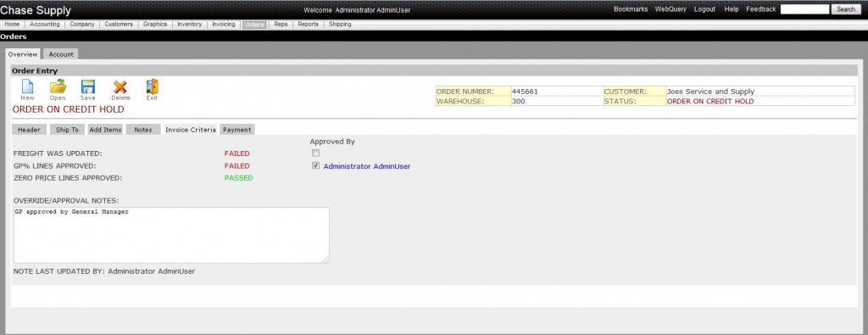Click the CUSTOMER label cell
The height and width of the screenshot is (335, 868).
tap(634, 92)
